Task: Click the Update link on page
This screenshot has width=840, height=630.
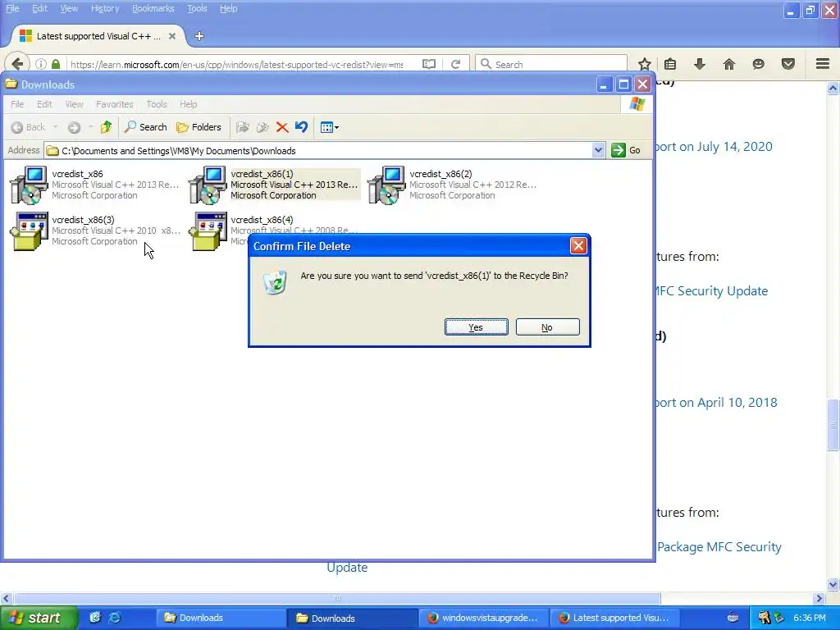Action: pyautogui.click(x=347, y=568)
